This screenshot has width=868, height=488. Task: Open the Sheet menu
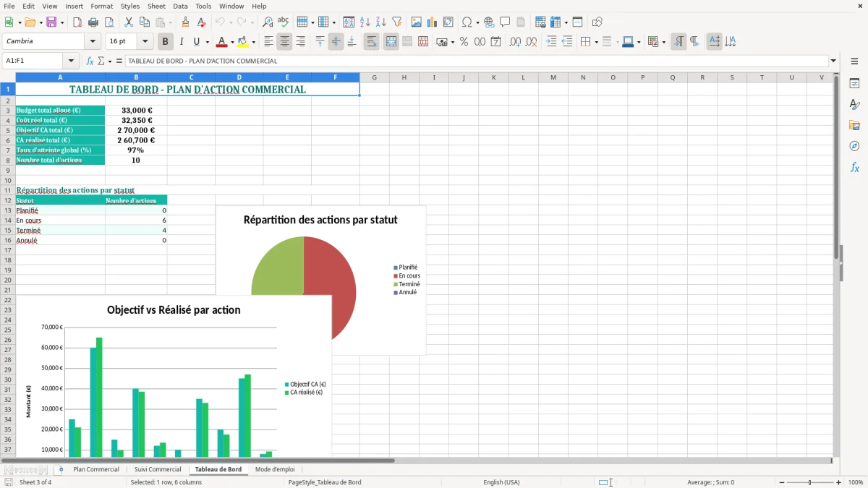tap(156, 6)
